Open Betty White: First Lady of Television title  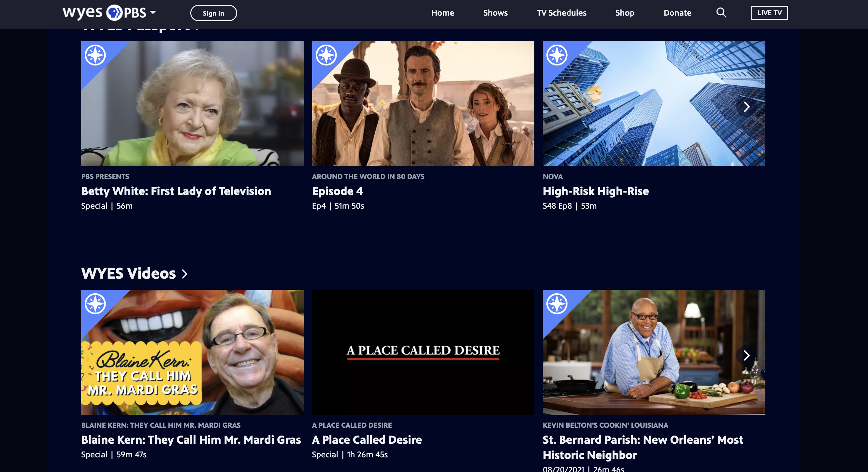click(176, 191)
